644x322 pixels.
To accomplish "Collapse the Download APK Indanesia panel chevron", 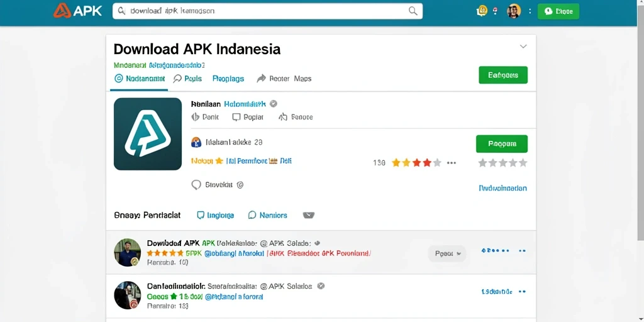I will tap(523, 47).
